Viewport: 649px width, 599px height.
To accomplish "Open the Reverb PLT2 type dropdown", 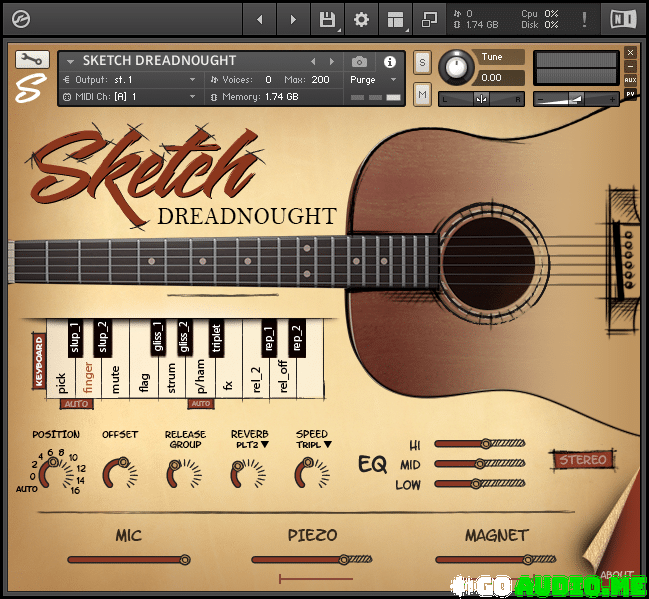I will 252,445.
